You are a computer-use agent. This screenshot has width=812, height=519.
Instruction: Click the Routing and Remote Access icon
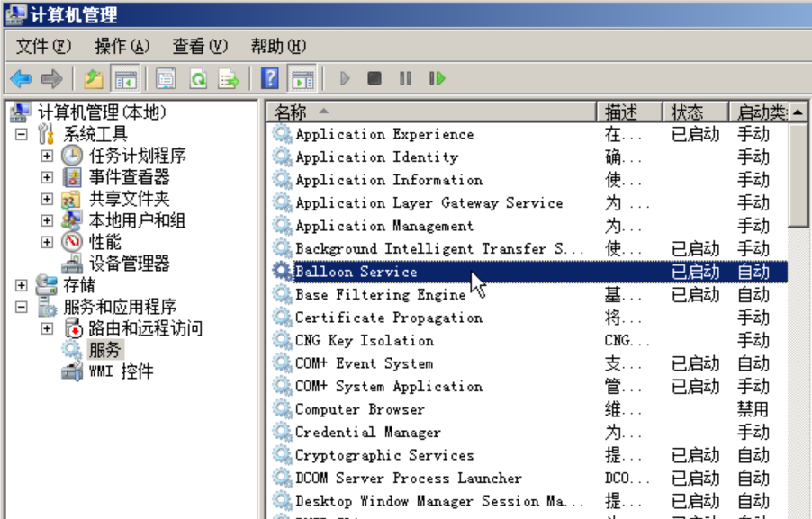(73, 328)
